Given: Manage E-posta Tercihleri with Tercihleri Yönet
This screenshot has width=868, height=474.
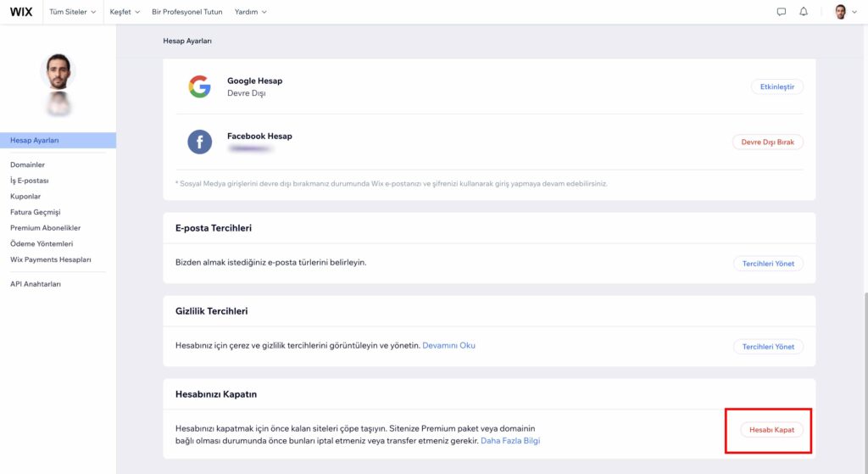Looking at the screenshot, I should pos(768,264).
